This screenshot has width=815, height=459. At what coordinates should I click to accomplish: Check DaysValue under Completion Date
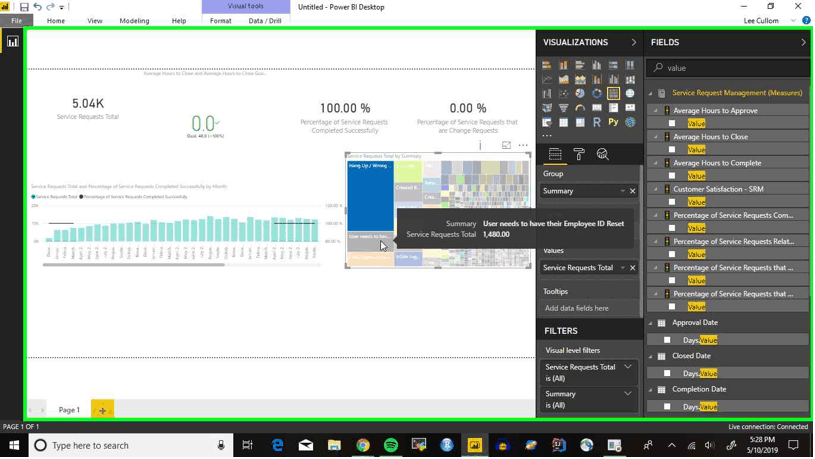(x=667, y=406)
